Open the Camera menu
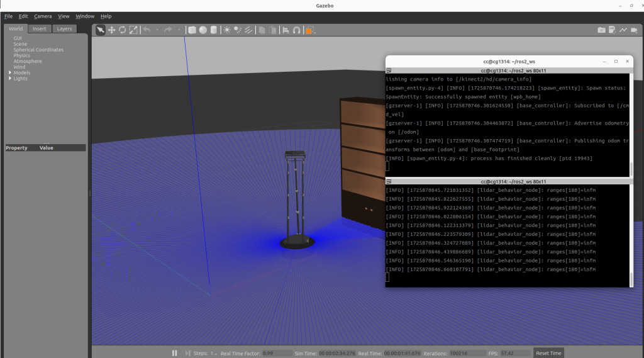Image resolution: width=644 pixels, height=358 pixels. 43,16
